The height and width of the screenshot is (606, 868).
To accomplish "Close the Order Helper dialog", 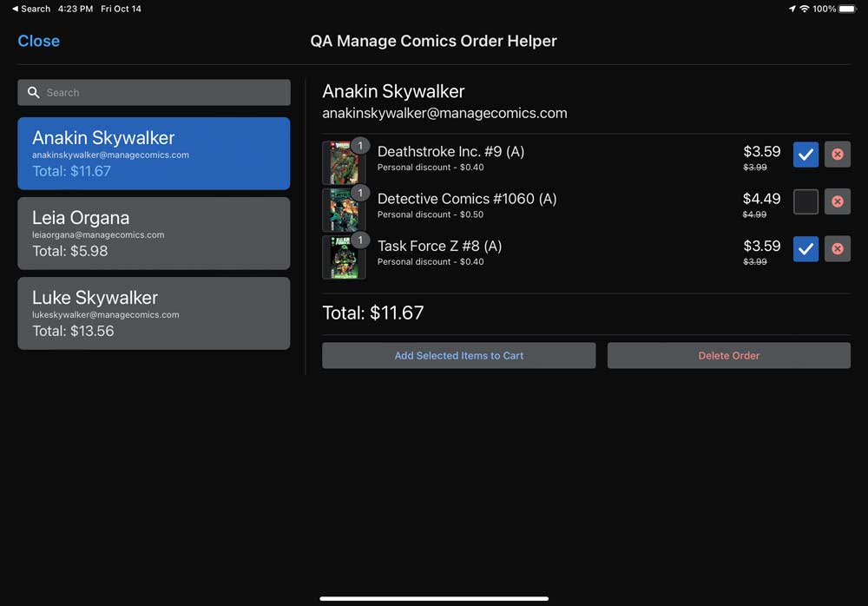I will pos(39,41).
